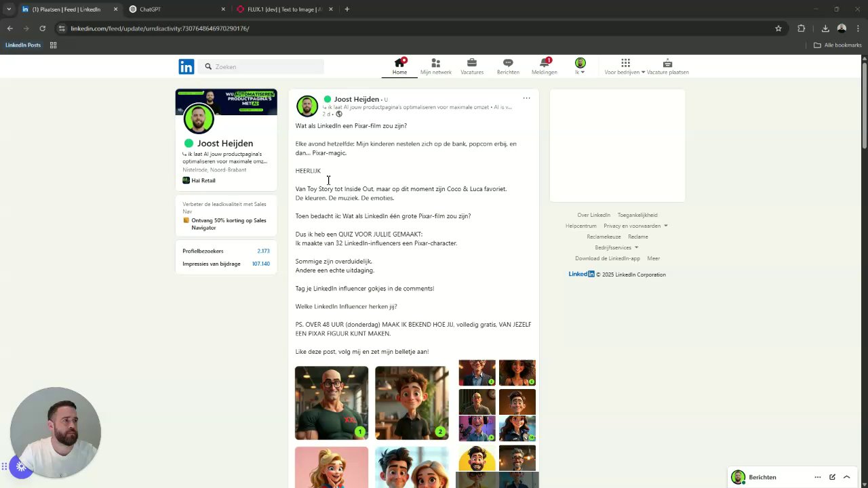Click the Over LinkedIn footer link

[x=593, y=215]
